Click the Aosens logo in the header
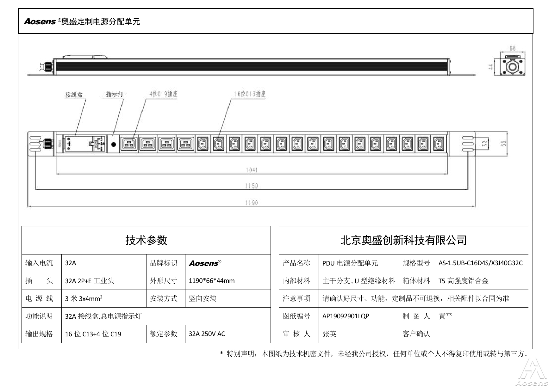555x392 pixels. tap(40, 21)
